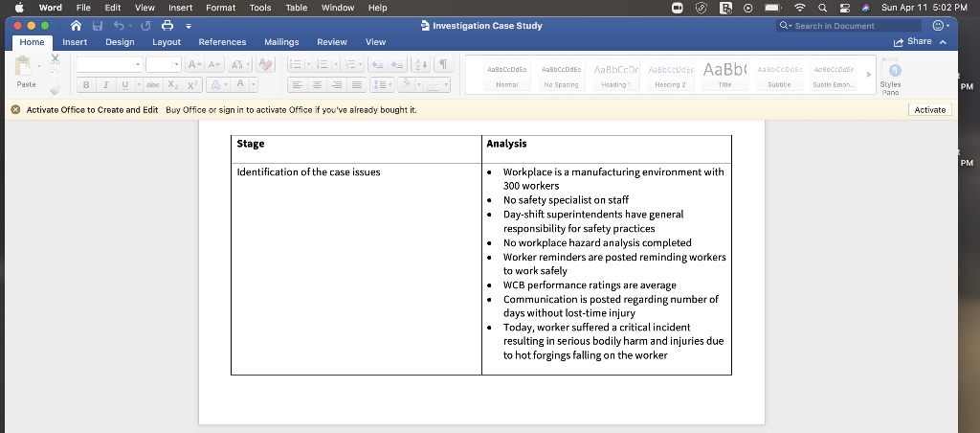Open the quick access toolbar customize dropdown
This screenshot has width=980, height=433.
[x=189, y=26]
